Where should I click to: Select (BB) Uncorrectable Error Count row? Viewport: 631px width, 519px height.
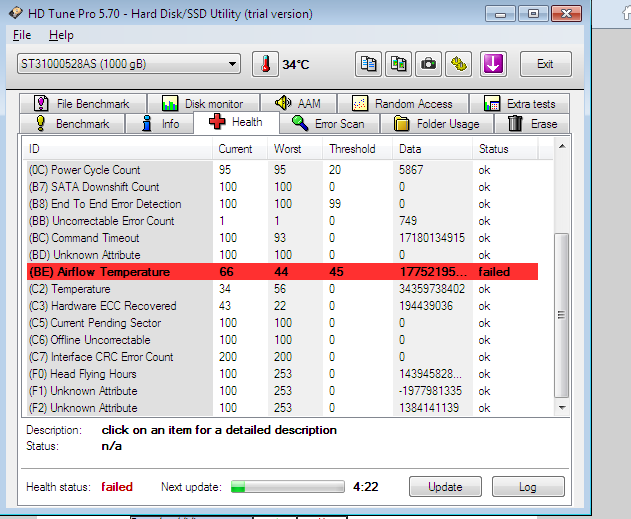click(283, 221)
